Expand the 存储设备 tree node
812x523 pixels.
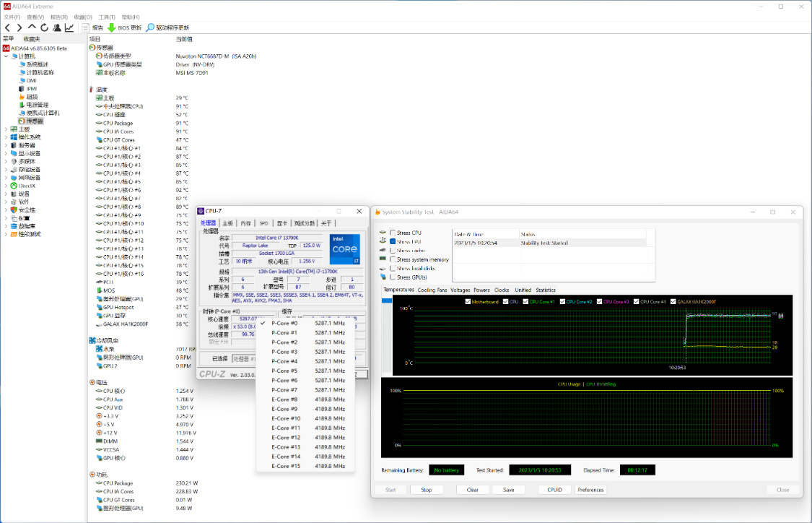pyautogui.click(x=6, y=170)
